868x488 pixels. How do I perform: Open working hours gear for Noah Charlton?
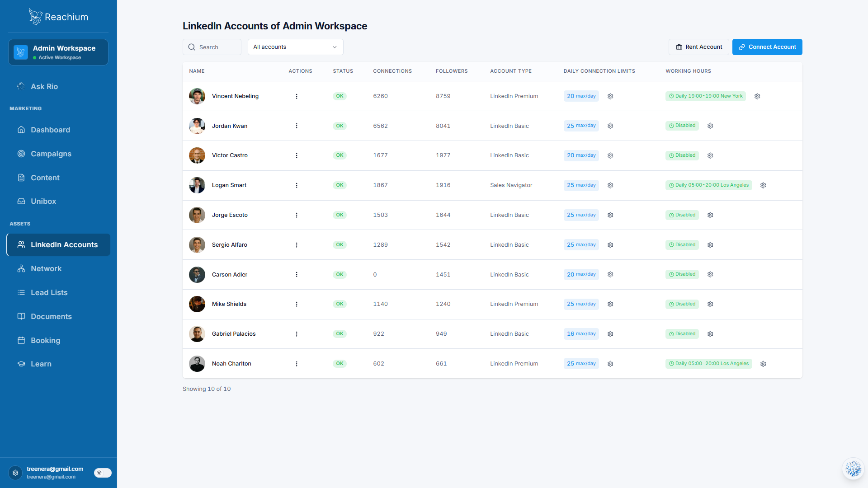point(763,364)
